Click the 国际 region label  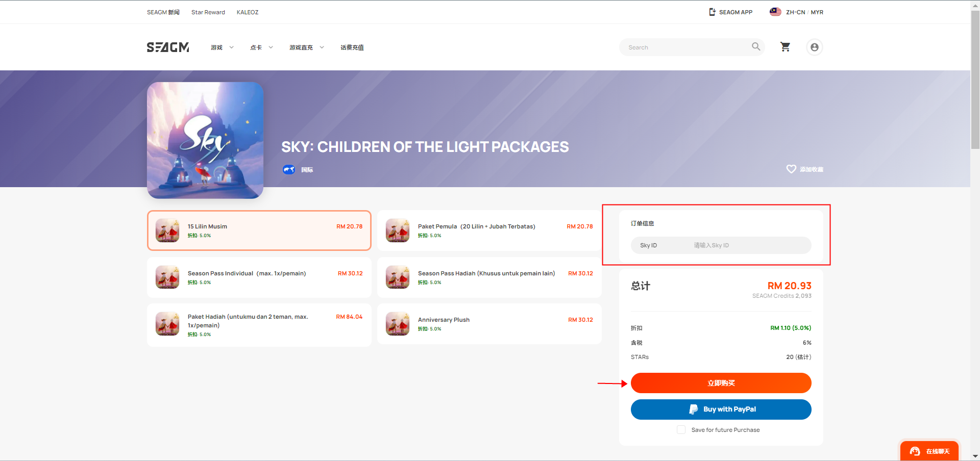tap(307, 170)
